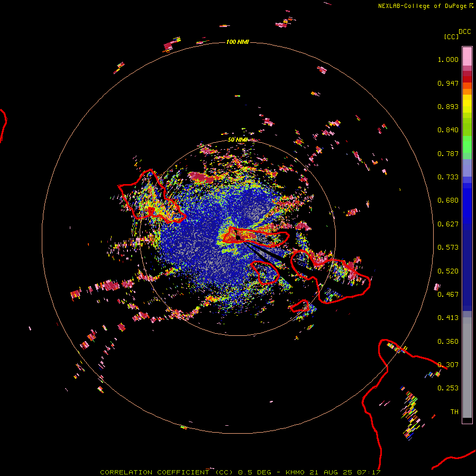Click the 0.787 legend value
Screen dimensions: 476x476
point(448,153)
